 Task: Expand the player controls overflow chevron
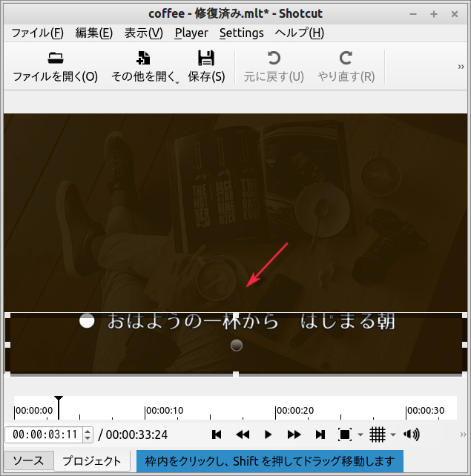pyautogui.click(x=463, y=434)
